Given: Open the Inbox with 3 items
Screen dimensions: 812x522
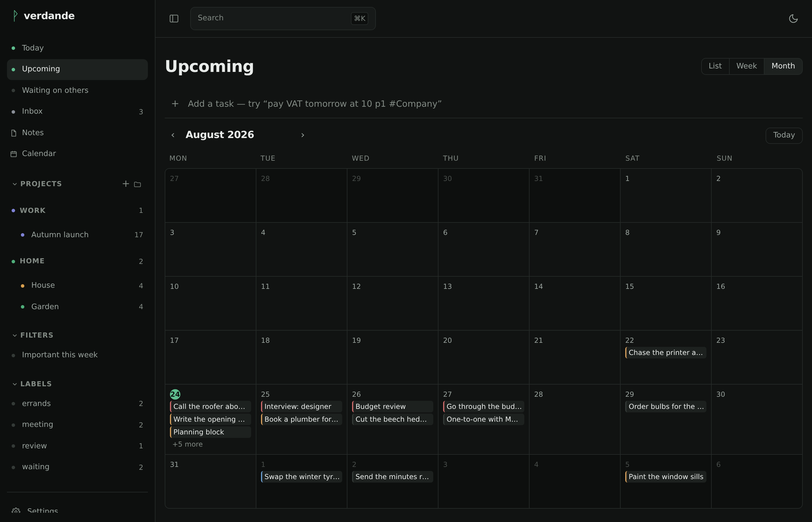Looking at the screenshot, I should click(x=77, y=112).
